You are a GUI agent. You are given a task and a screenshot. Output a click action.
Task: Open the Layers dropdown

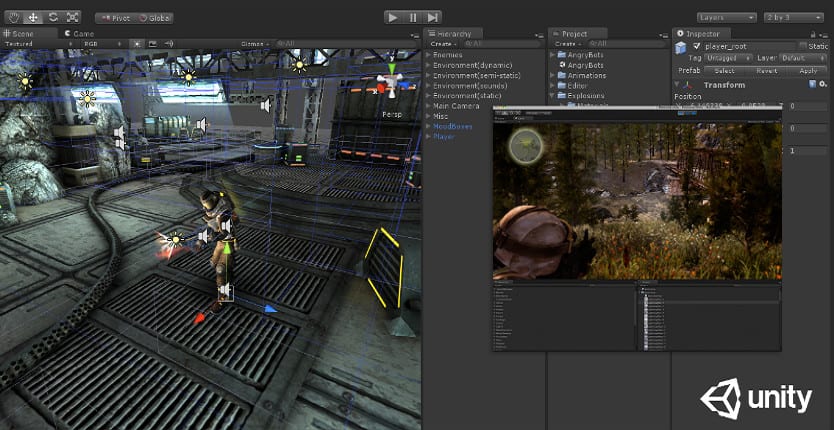[x=725, y=17]
